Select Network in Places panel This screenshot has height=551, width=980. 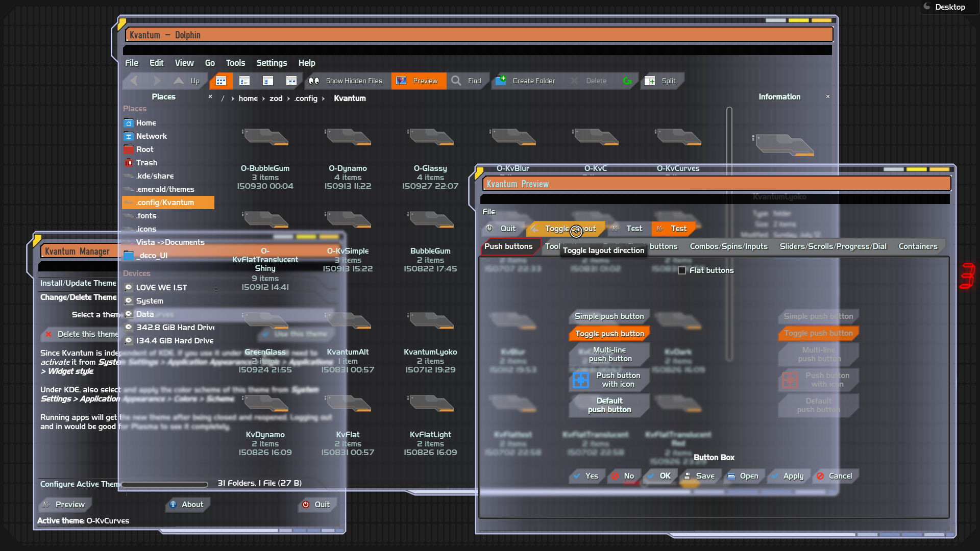(x=168, y=136)
